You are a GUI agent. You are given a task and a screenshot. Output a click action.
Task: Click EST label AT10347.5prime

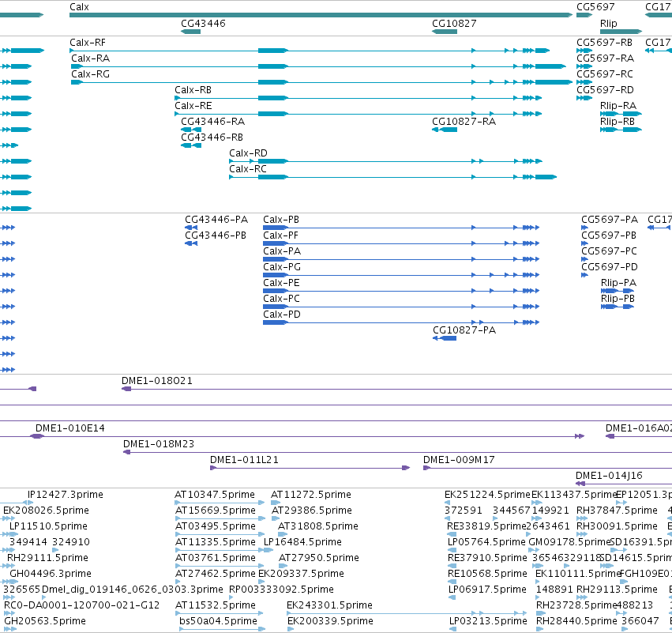click(x=215, y=495)
